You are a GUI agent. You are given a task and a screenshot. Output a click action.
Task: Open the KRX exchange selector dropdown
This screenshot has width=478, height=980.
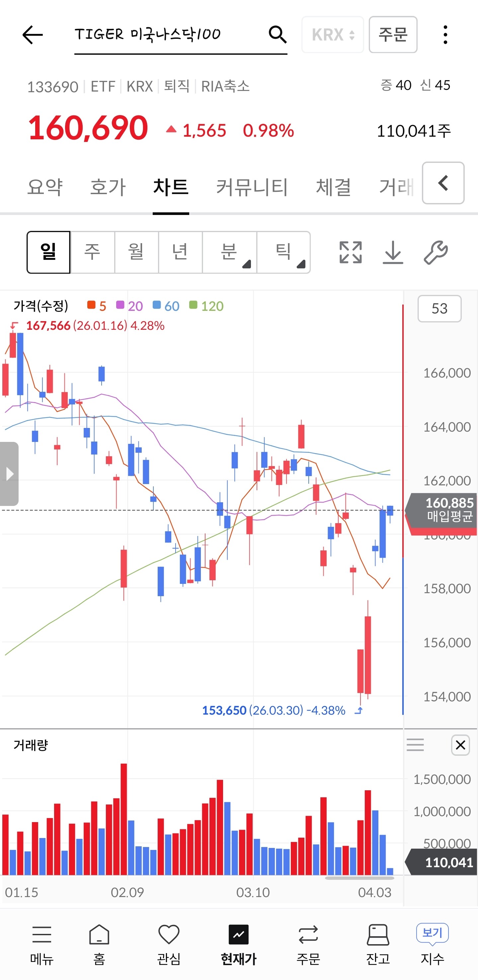pyautogui.click(x=333, y=35)
